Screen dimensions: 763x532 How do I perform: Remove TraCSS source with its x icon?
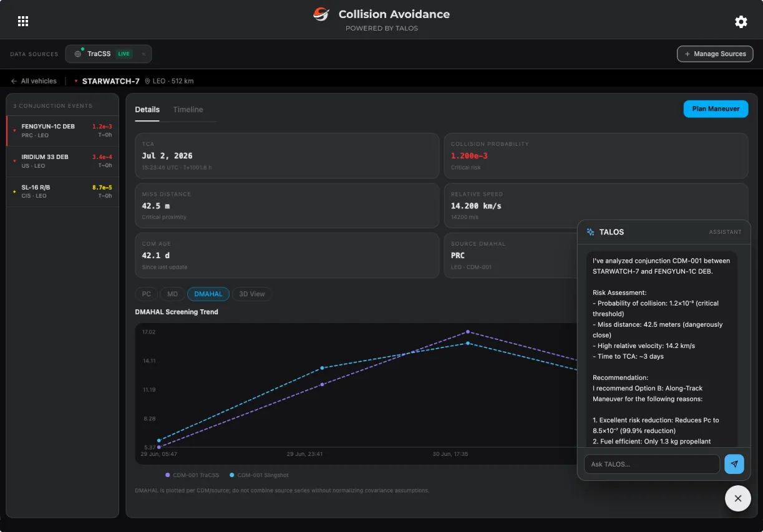tap(143, 54)
